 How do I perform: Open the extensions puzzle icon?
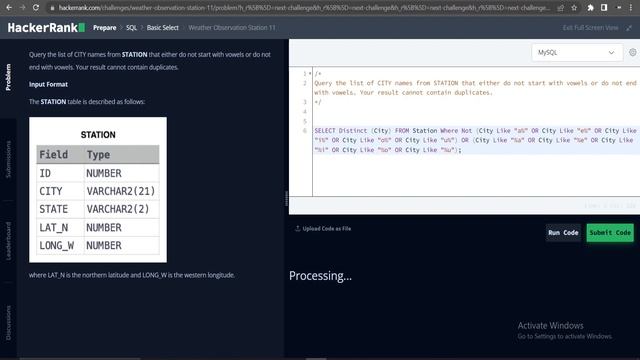[590, 8]
